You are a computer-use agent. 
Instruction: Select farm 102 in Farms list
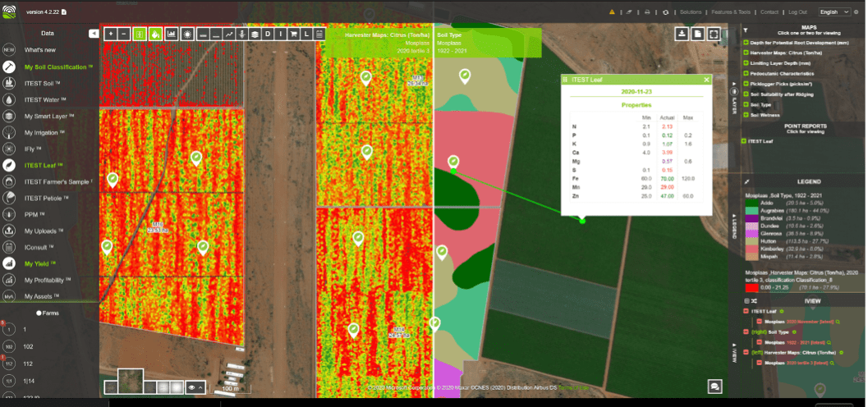[x=28, y=347]
